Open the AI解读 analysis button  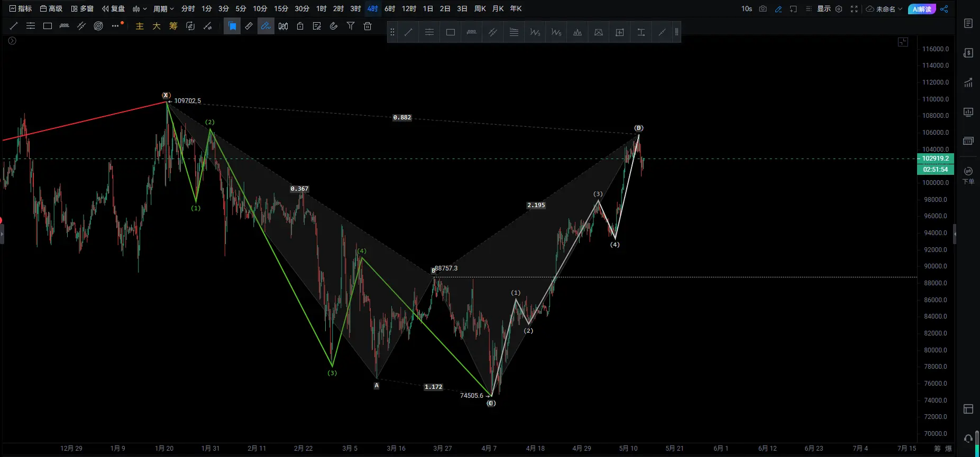pos(922,8)
